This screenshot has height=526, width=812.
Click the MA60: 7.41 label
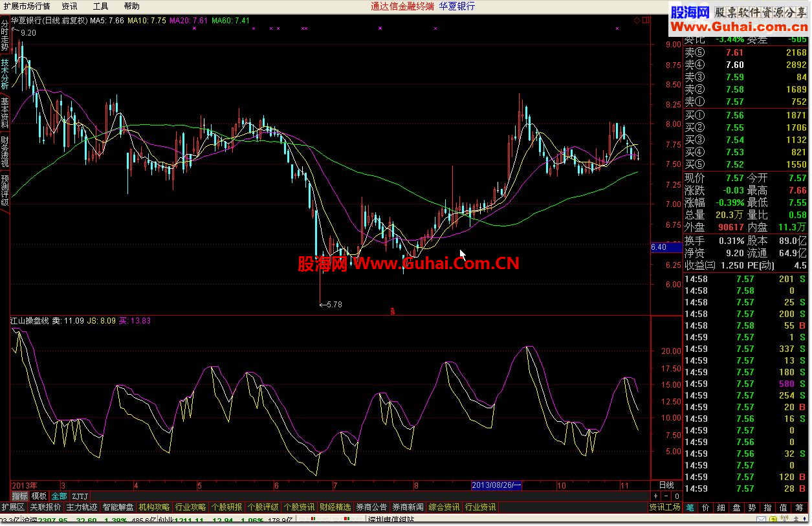click(x=230, y=21)
